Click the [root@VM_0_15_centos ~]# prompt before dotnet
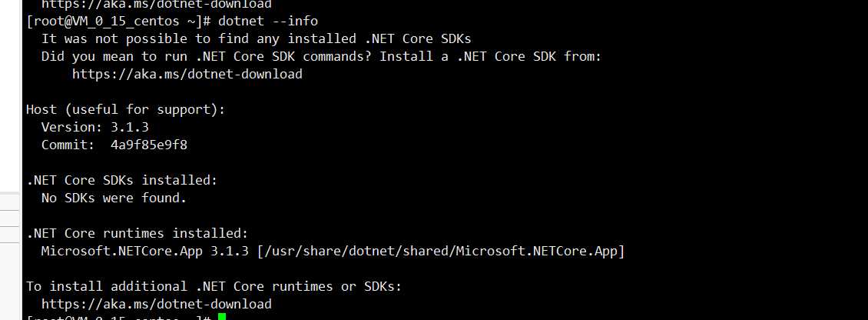 (x=119, y=22)
